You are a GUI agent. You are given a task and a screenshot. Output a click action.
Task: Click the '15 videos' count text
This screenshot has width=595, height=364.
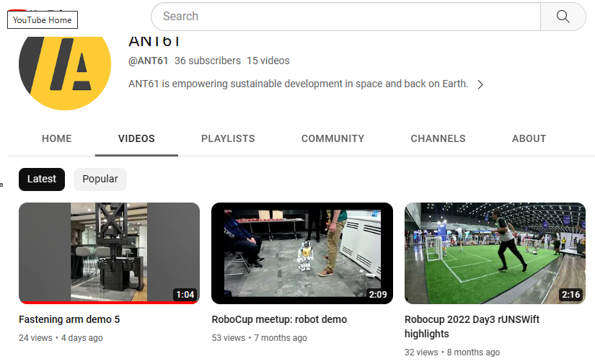click(268, 61)
